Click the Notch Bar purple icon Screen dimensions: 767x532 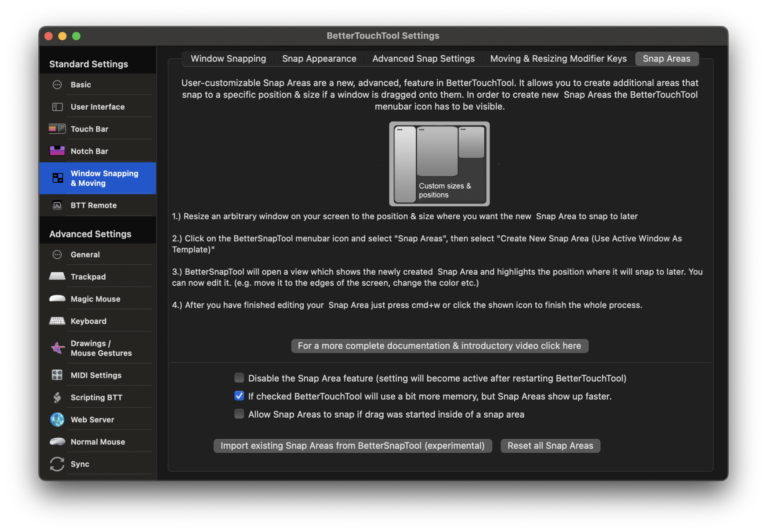point(57,151)
